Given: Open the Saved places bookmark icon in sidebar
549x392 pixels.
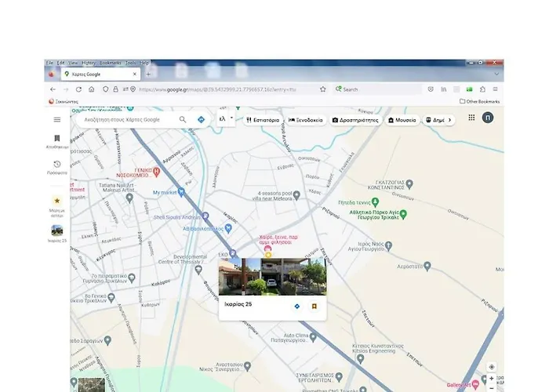Looking at the screenshot, I should pos(56,139).
